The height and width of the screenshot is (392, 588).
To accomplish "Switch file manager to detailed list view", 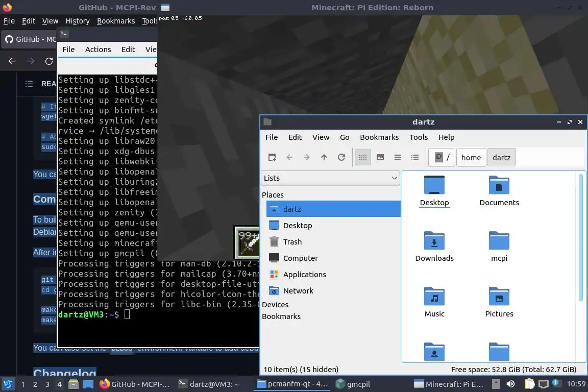I will tap(415, 157).
